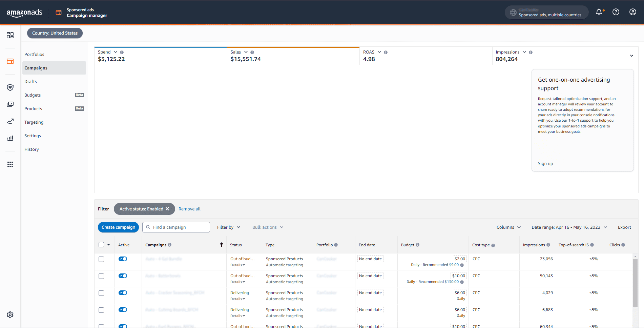Open the Date range Apr 16 - May 16 picker
Viewport: 644px width, 328px height.
tap(569, 227)
